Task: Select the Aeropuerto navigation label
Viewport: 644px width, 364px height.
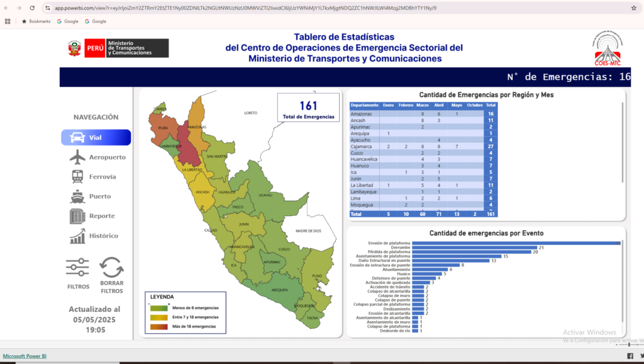Action: coord(107,157)
